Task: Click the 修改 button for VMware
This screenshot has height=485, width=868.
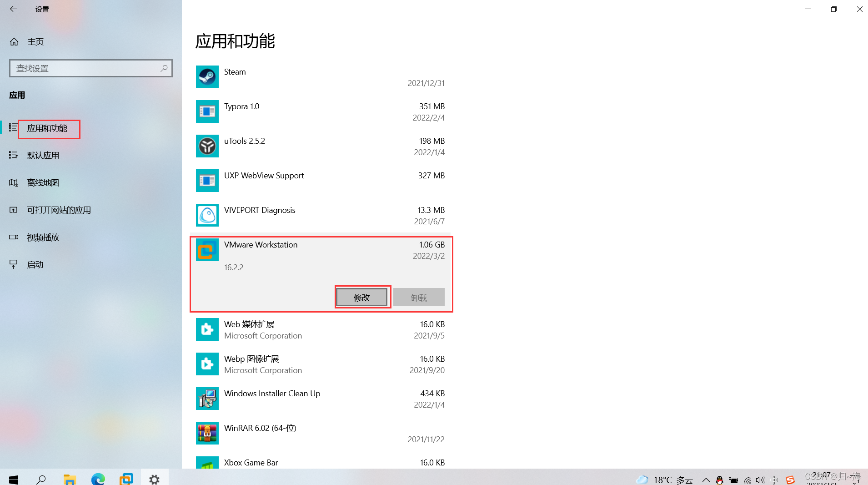Action: (362, 298)
